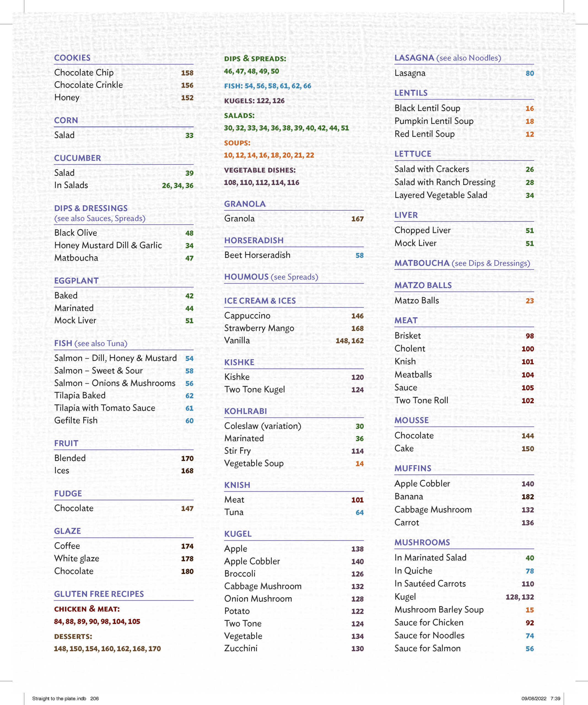
Task: Follow the MATBOUCHA see Dips & Dressings reference
Action: tap(462, 263)
